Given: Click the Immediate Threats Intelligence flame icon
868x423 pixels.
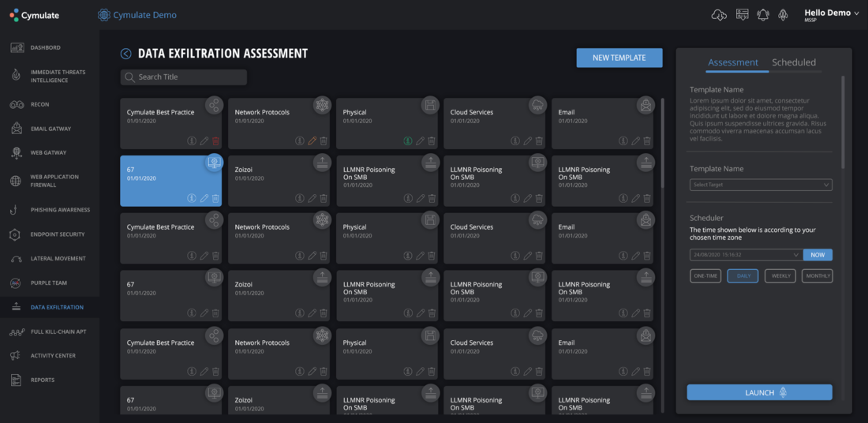Looking at the screenshot, I should click(17, 76).
